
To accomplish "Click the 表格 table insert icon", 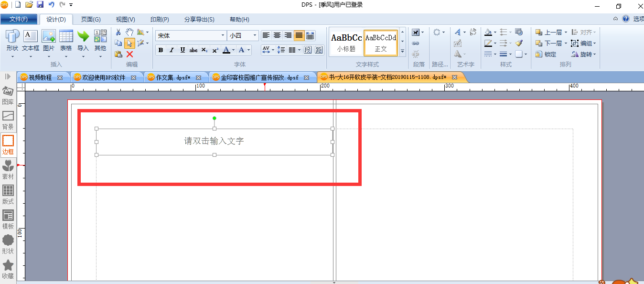I will point(66,41).
